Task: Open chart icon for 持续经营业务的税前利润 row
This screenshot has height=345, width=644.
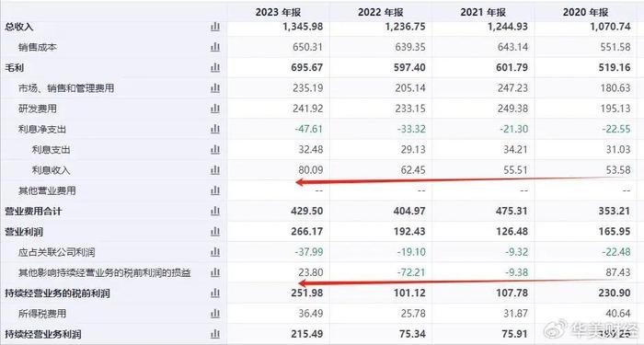Action: tap(215, 293)
